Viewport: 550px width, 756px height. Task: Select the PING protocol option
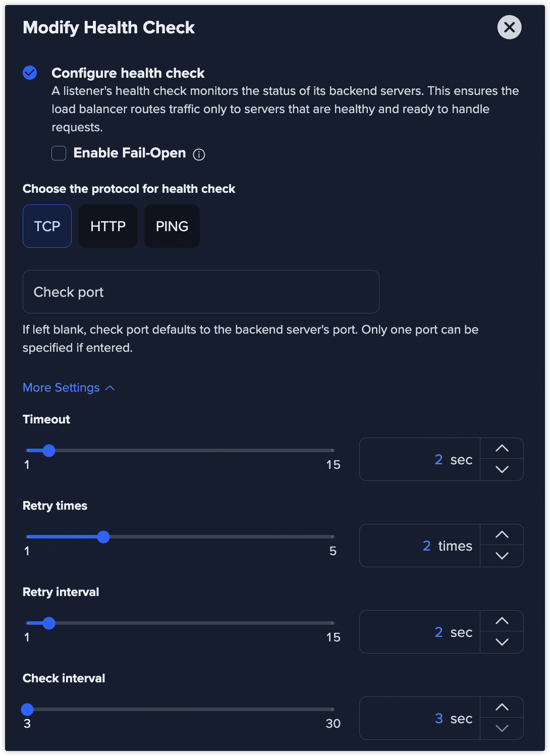pyautogui.click(x=172, y=226)
